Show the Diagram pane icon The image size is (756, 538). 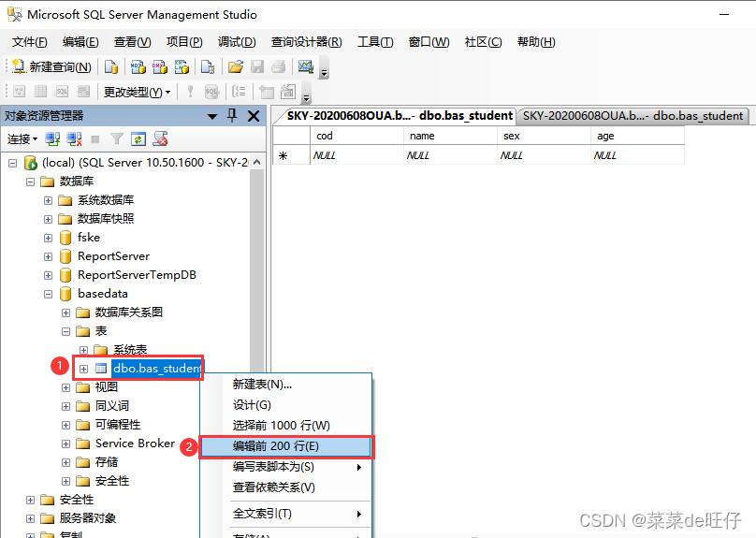click(x=20, y=91)
